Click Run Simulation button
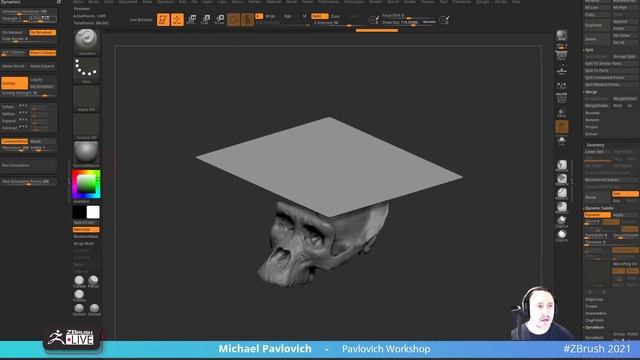Screen dimensions: 640x360 pos(29,165)
